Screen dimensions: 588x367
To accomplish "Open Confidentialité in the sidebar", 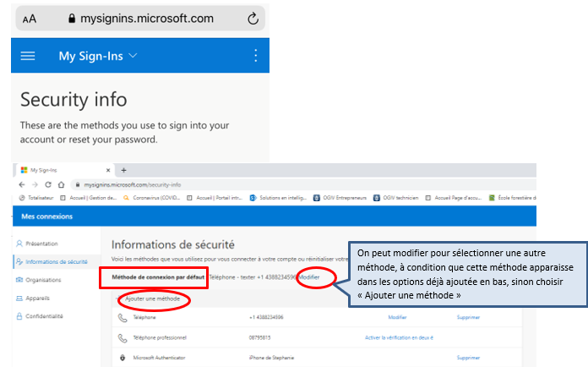I will [44, 316].
